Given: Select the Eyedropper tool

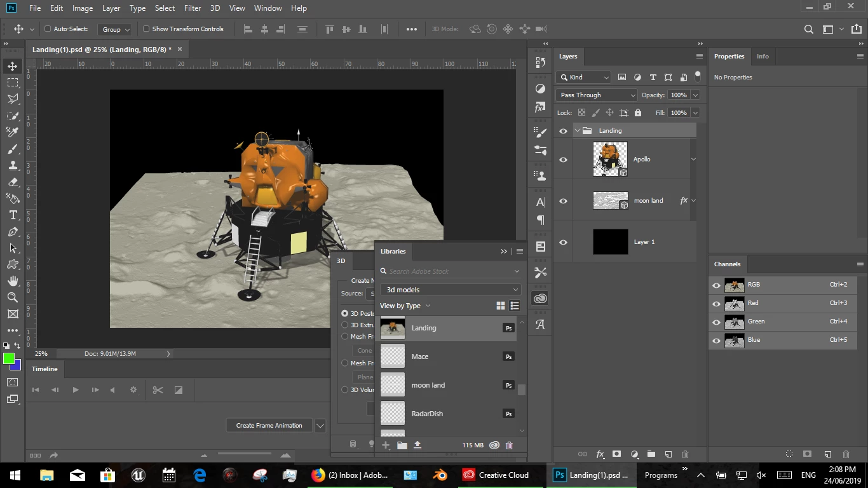Looking at the screenshot, I should (x=13, y=132).
